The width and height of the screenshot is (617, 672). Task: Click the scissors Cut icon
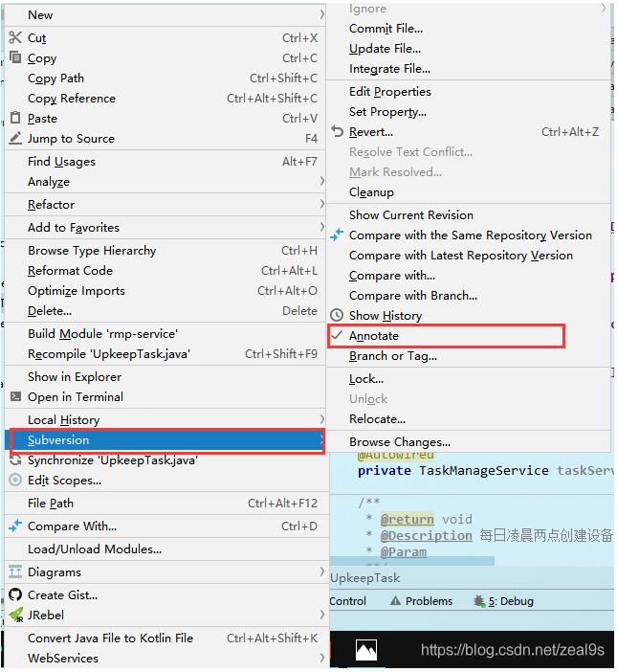coord(15,37)
